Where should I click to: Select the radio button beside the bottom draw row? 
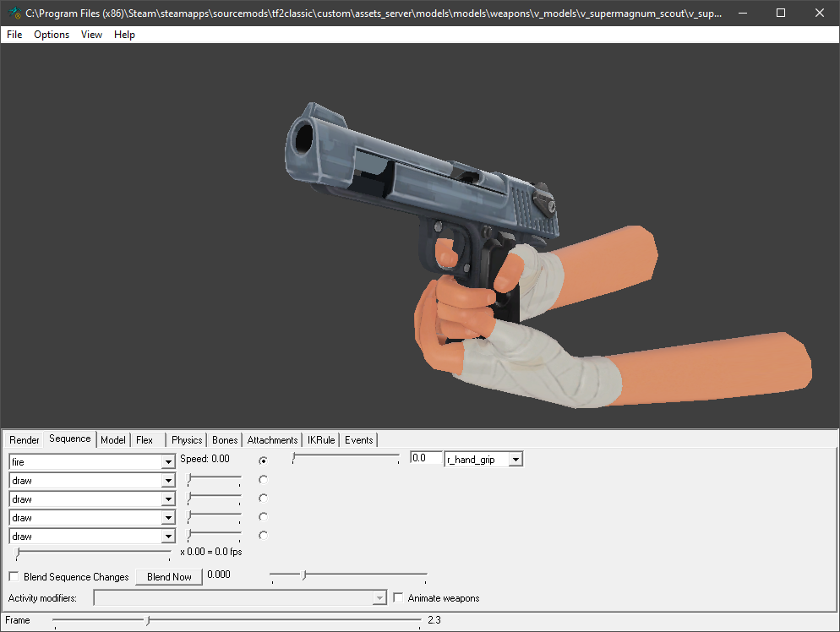[263, 535]
